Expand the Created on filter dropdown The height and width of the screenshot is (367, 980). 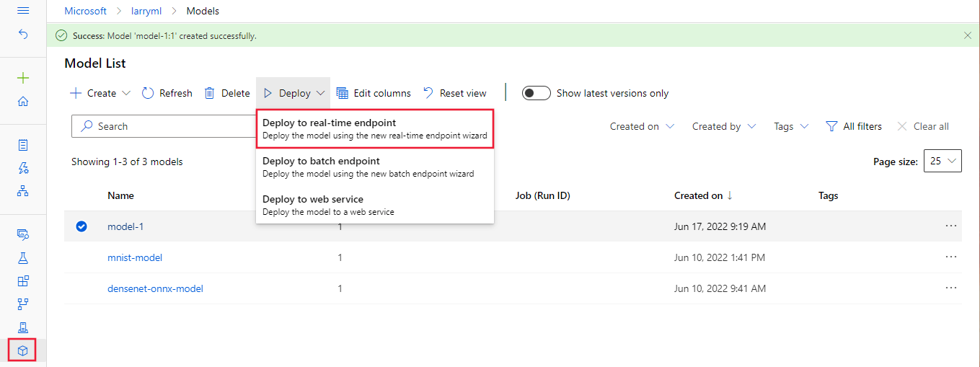pos(642,126)
